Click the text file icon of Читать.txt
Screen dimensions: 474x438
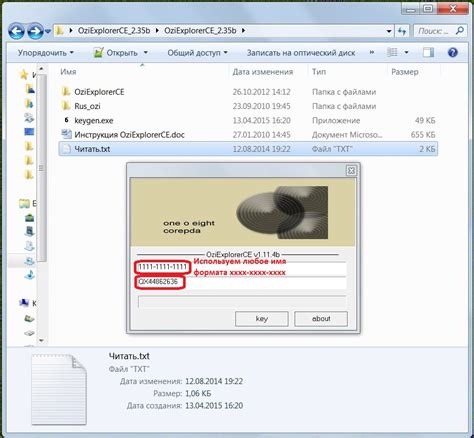[x=67, y=149]
